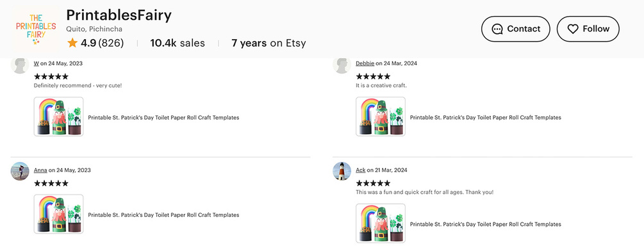The width and height of the screenshot is (644, 249).
Task: Contact the PrintablesFairy shop
Action: pyautogui.click(x=515, y=29)
